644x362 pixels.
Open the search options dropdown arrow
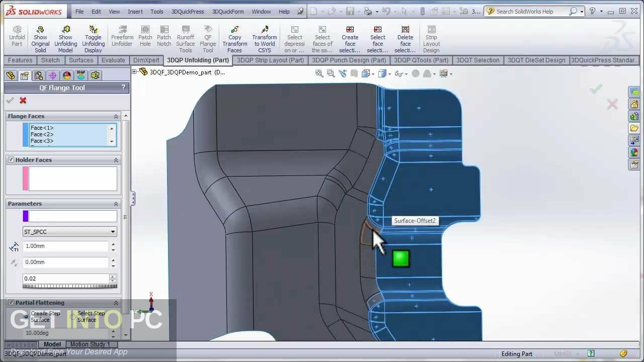tap(582, 11)
